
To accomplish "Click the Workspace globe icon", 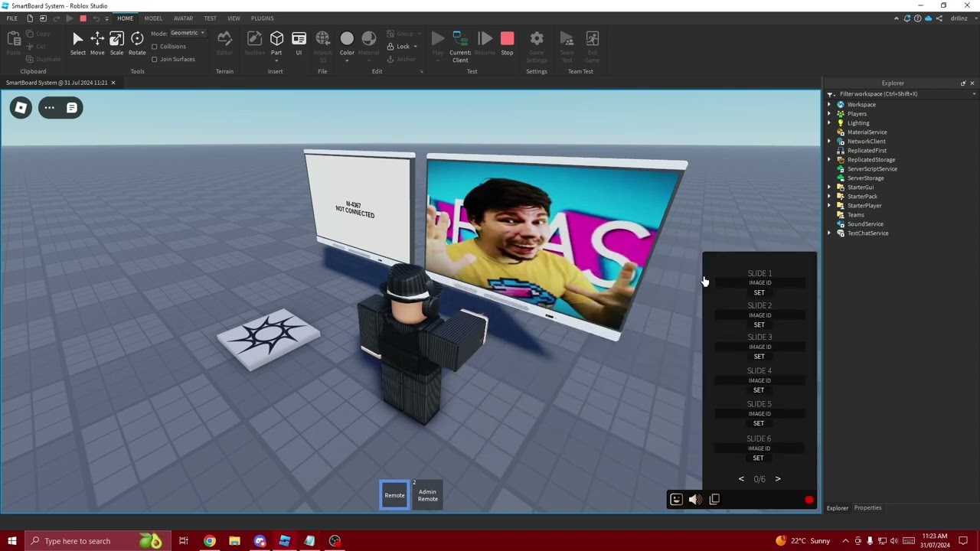I will tap(841, 105).
